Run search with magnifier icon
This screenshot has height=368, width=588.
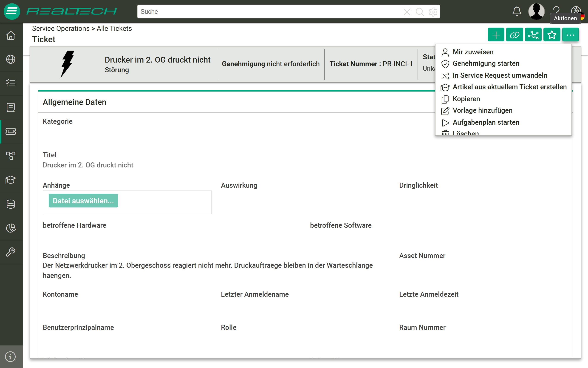point(420,12)
